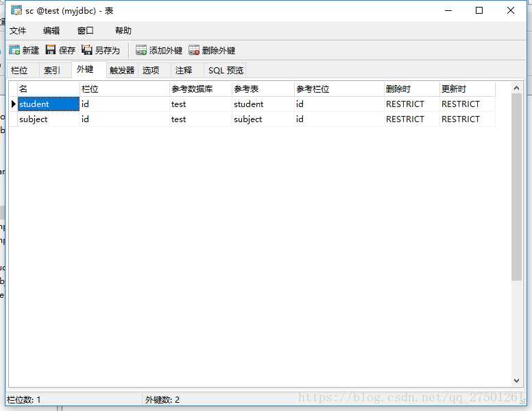Open the 窗口 menu
Image resolution: width=532 pixels, height=411 pixels.
click(x=85, y=31)
